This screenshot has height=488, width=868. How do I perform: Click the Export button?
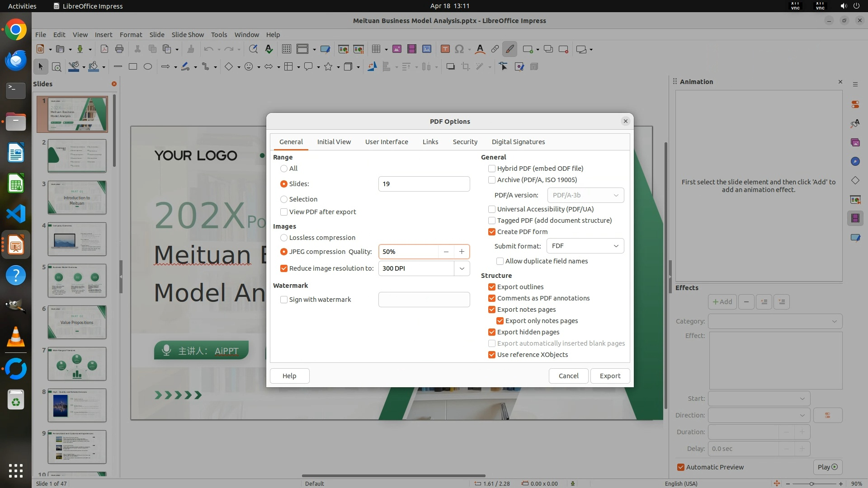pyautogui.click(x=610, y=376)
